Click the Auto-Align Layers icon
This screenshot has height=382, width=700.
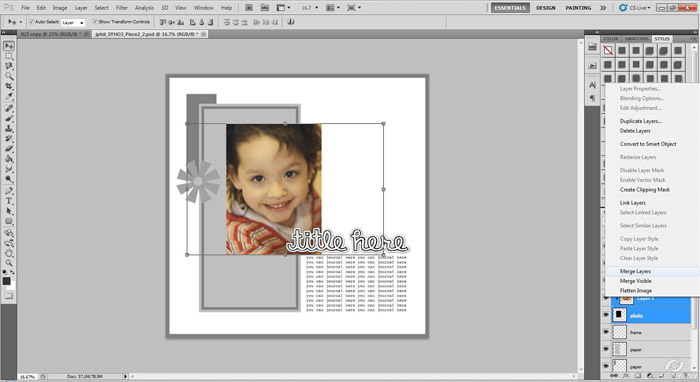pos(291,22)
